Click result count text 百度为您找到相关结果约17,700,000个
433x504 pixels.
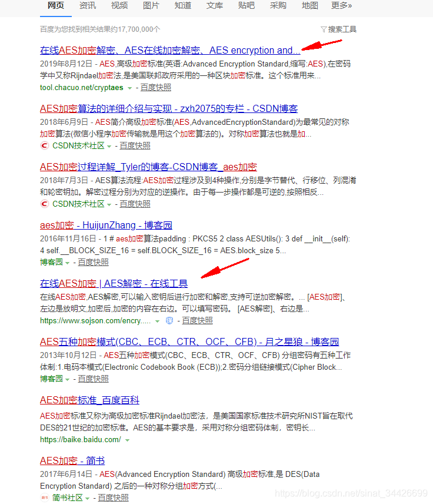100,29
